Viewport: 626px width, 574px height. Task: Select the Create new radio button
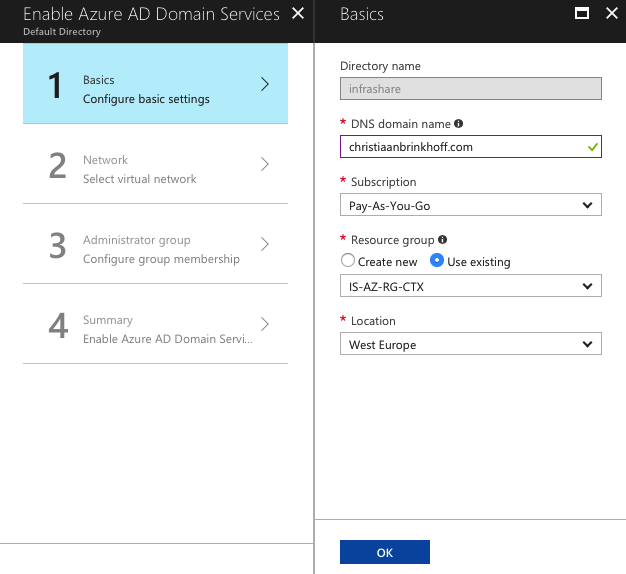[348, 260]
